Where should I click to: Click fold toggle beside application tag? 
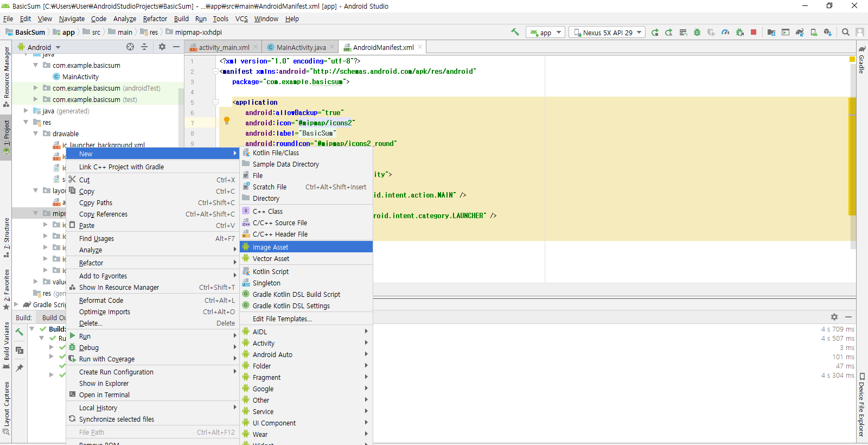pos(216,102)
